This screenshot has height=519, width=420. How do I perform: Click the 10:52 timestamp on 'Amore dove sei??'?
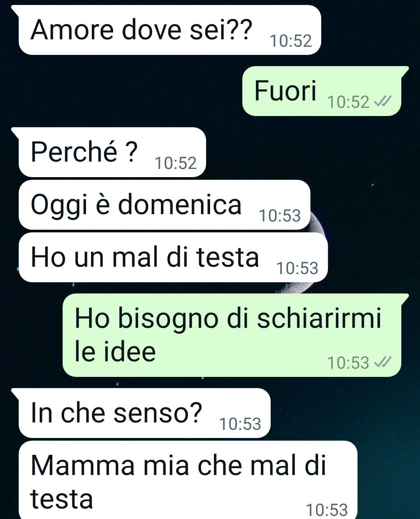pyautogui.click(x=291, y=41)
